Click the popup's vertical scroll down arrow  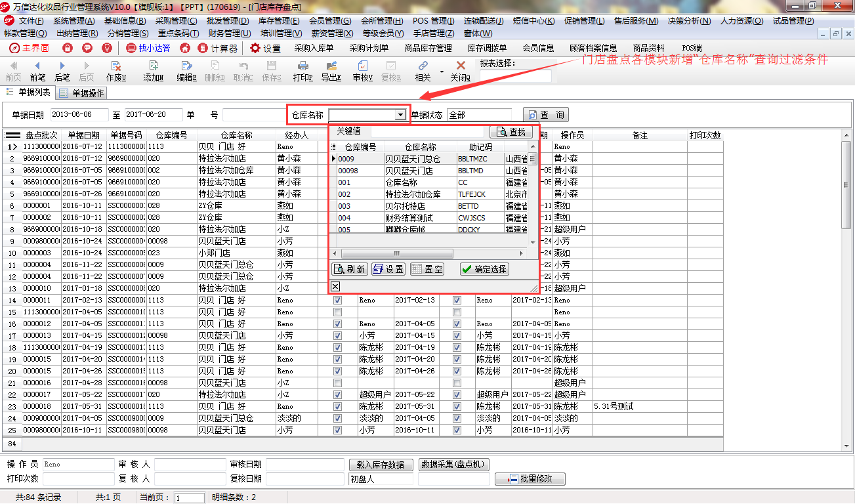533,241
